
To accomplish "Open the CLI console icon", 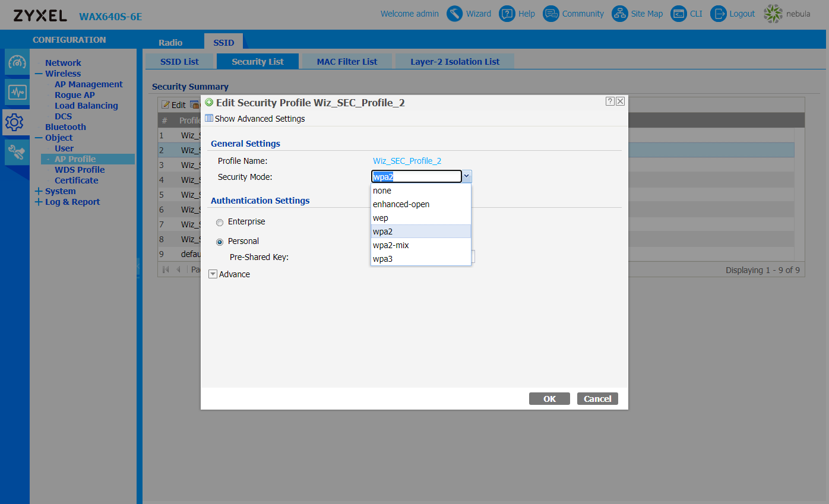I will 679,14.
